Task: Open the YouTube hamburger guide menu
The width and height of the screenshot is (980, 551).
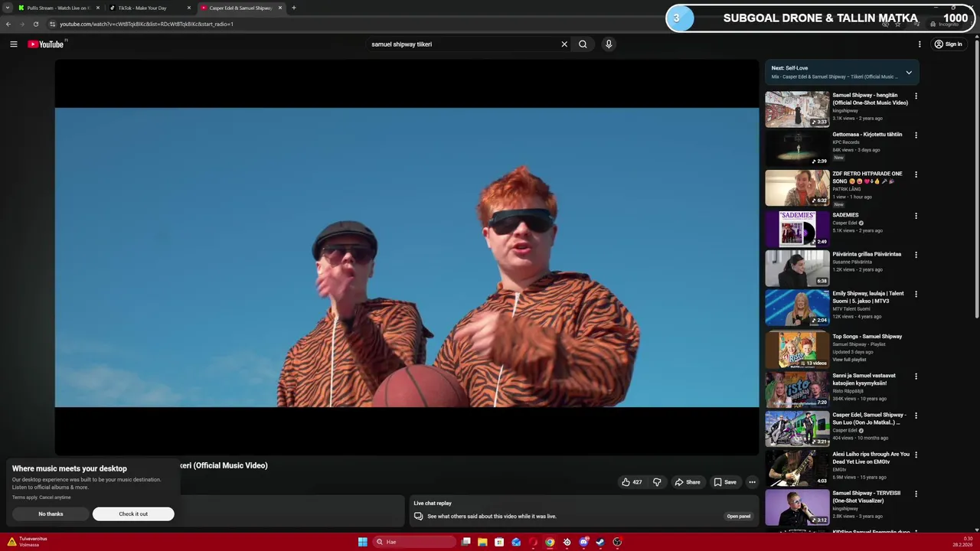Action: click(x=13, y=44)
